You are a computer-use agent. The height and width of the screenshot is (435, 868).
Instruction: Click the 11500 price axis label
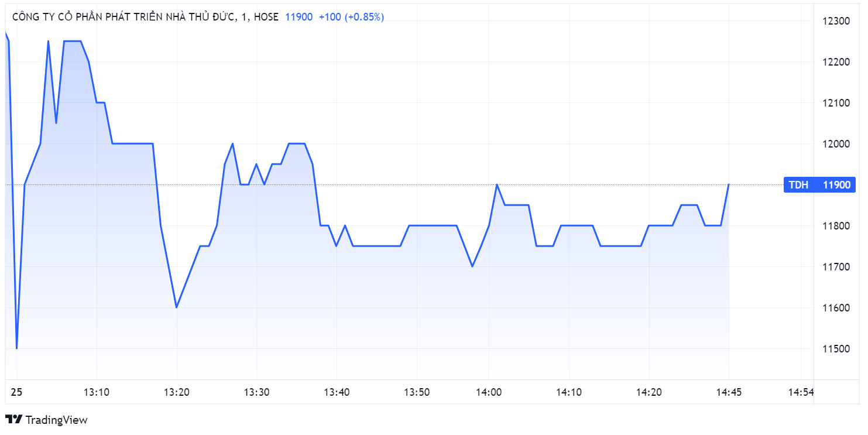click(x=836, y=349)
